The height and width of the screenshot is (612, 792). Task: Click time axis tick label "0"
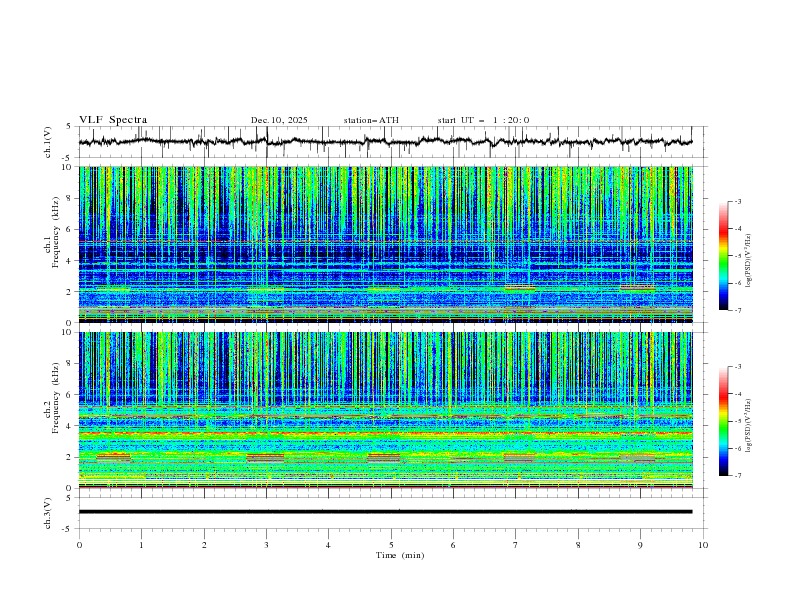pos(79,545)
